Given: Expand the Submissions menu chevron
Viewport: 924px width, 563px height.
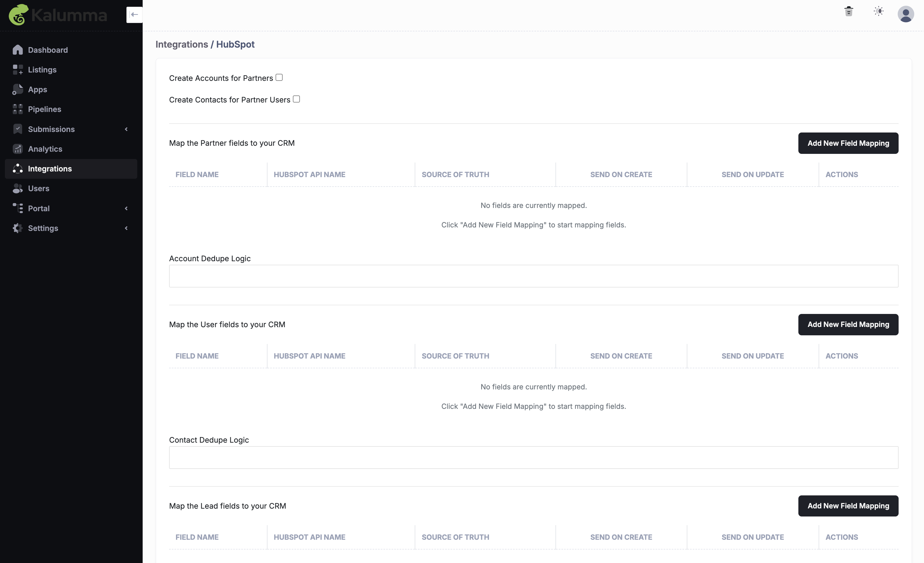Looking at the screenshot, I should [x=126, y=129].
